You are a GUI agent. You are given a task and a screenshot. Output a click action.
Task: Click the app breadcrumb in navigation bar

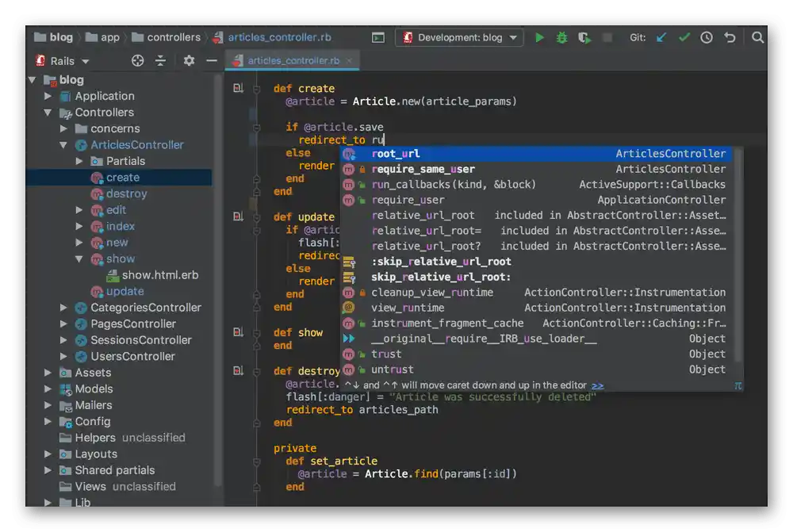pyautogui.click(x=102, y=37)
